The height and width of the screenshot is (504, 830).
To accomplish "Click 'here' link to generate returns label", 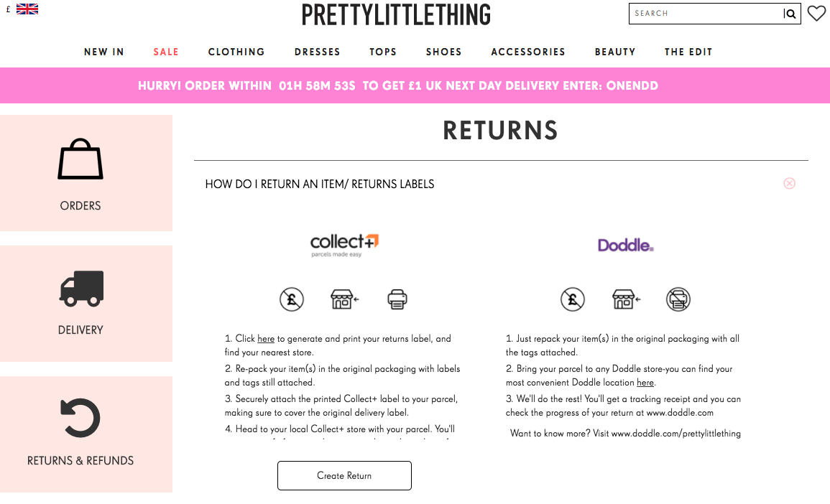I will point(266,338).
